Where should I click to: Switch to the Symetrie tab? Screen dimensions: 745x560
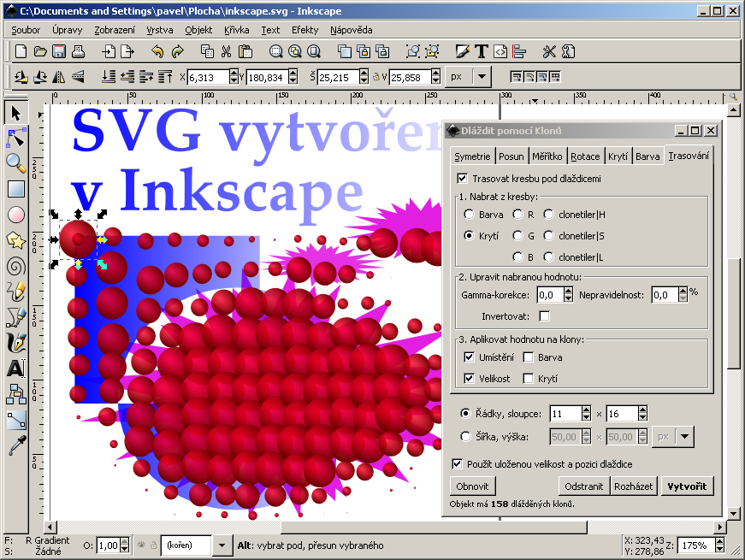point(472,156)
